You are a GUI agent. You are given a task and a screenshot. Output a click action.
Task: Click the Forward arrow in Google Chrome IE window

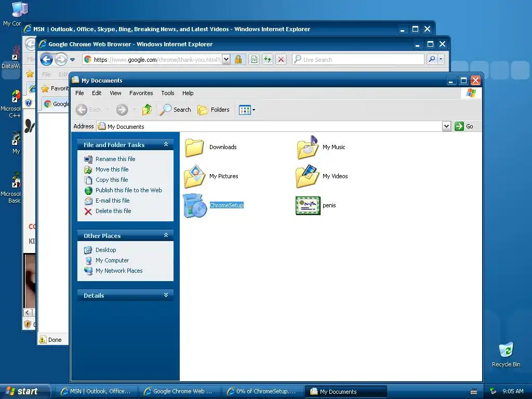(x=61, y=60)
